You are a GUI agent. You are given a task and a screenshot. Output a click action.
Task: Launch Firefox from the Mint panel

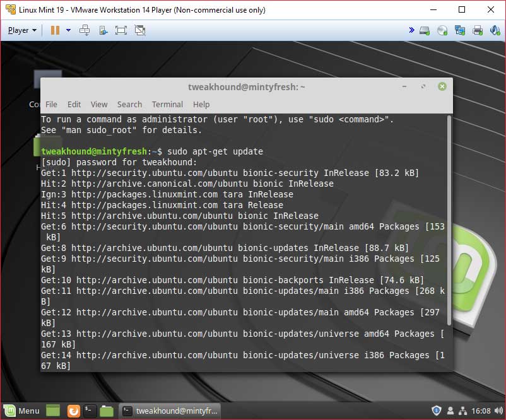73,411
